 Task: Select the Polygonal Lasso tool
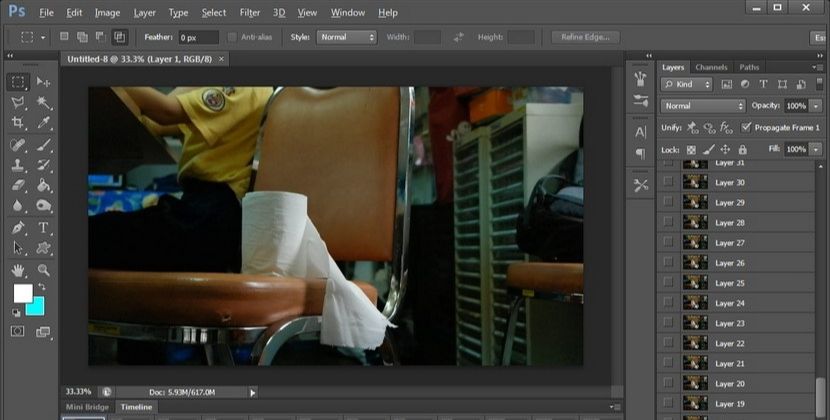pyautogui.click(x=18, y=102)
